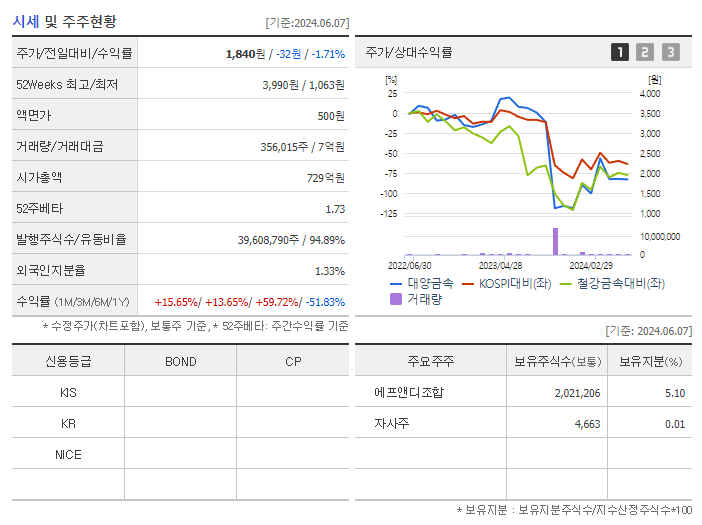The height and width of the screenshot is (525, 702).
Task: Switch to chart tab button 3
Action: (671, 52)
